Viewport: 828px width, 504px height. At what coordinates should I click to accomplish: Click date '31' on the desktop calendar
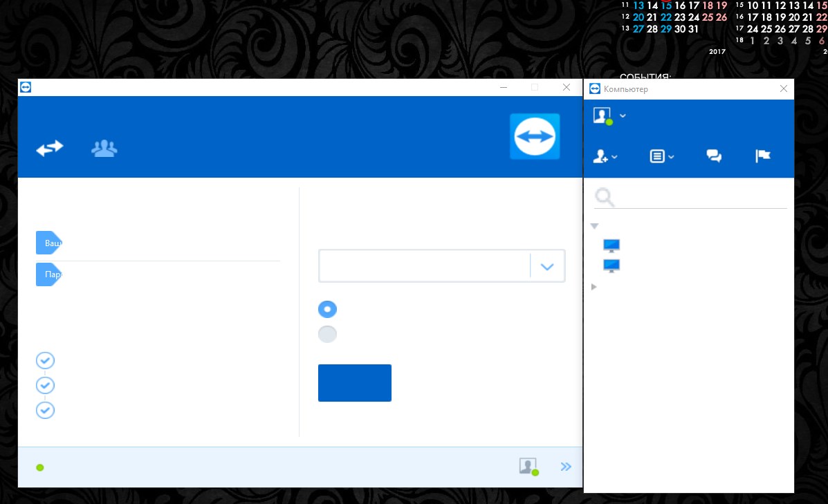pyautogui.click(x=693, y=29)
